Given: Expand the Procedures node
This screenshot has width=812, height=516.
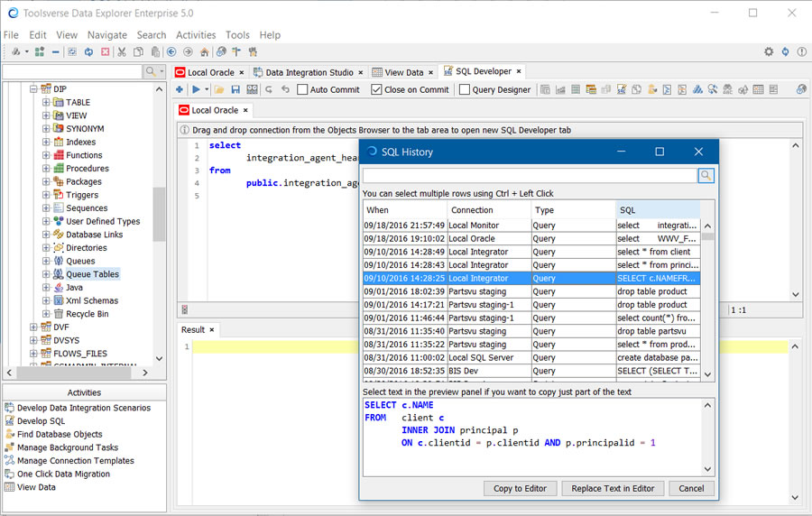Looking at the screenshot, I should [x=46, y=168].
